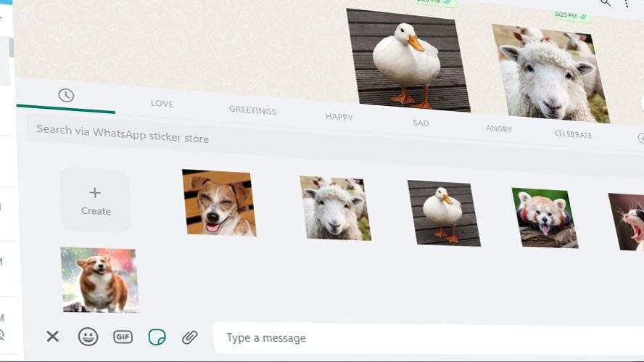
Task: Click the paperclip attach icon
Action: tap(190, 337)
